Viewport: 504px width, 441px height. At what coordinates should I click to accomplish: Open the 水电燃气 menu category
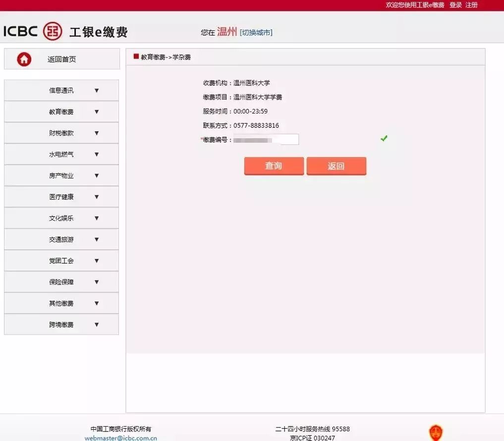61,154
